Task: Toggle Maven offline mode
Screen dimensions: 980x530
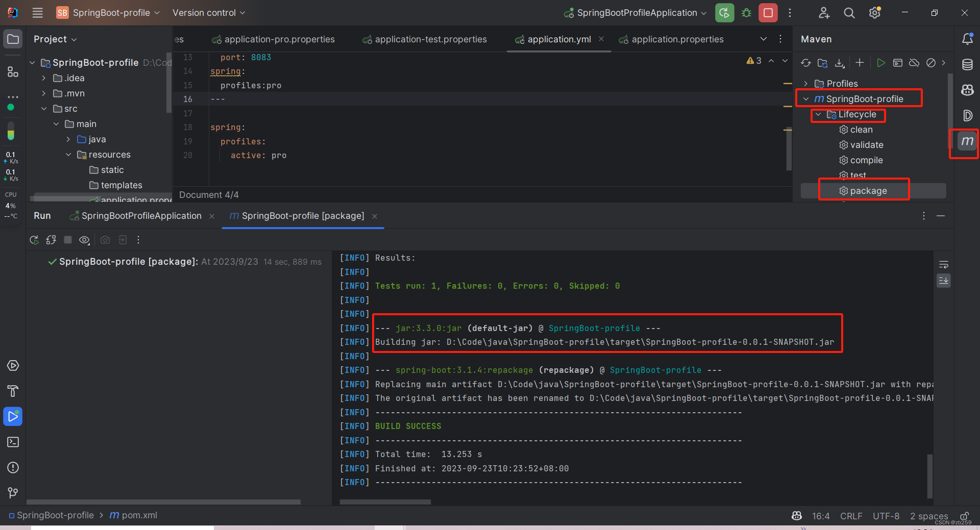Action: point(914,63)
